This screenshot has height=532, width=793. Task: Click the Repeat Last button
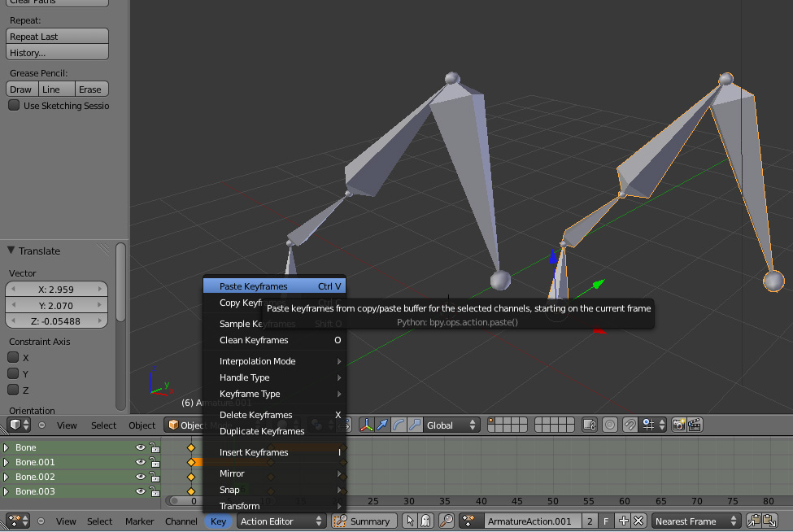click(x=57, y=37)
